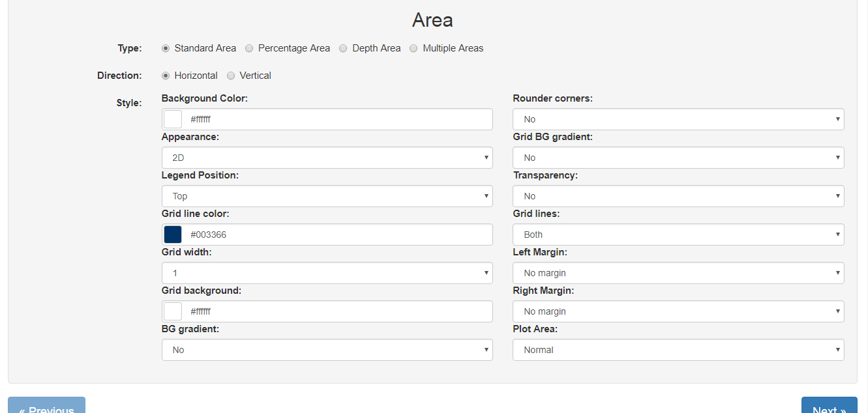This screenshot has height=413, width=868.
Task: Open the Transparency dropdown
Action: [678, 196]
